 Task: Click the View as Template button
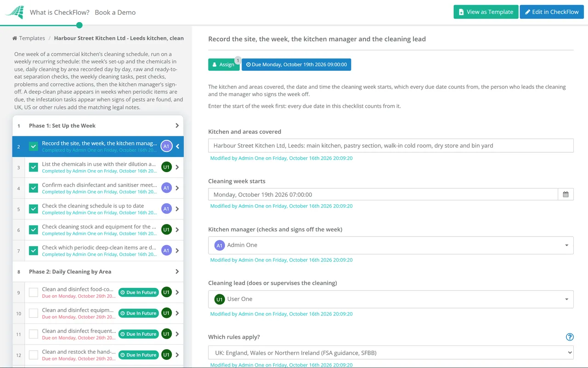click(x=486, y=12)
